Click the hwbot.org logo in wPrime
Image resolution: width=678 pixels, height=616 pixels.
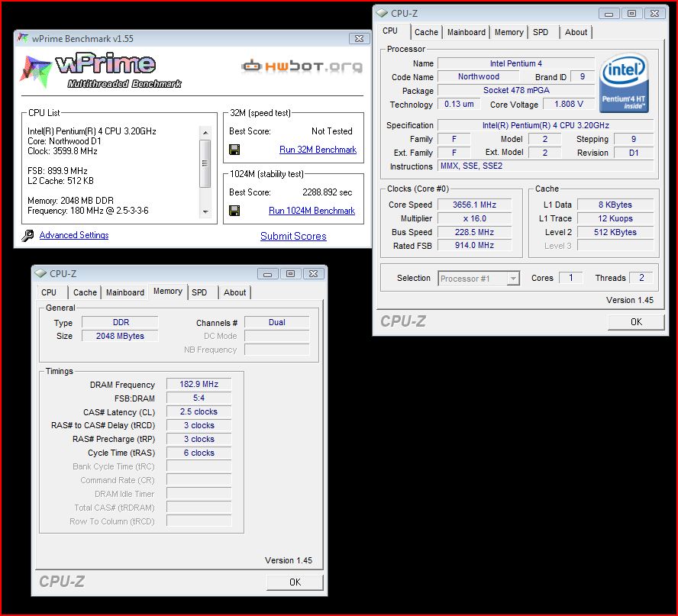302,66
